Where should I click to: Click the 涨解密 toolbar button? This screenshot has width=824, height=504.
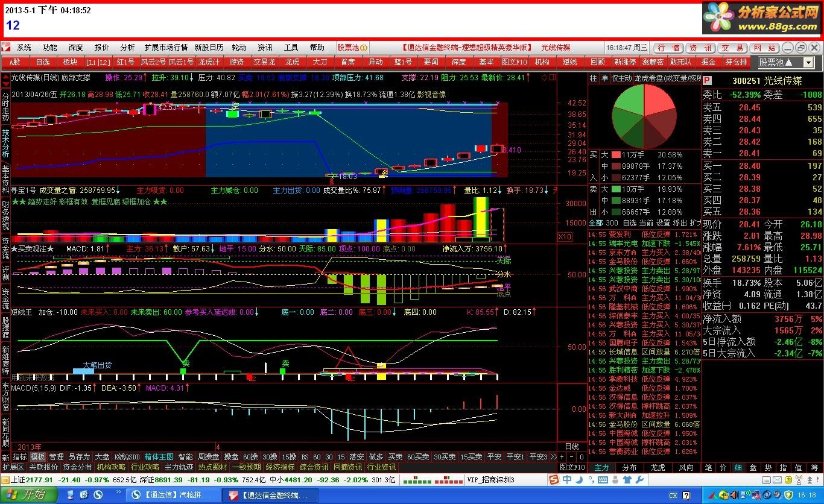coord(653,61)
